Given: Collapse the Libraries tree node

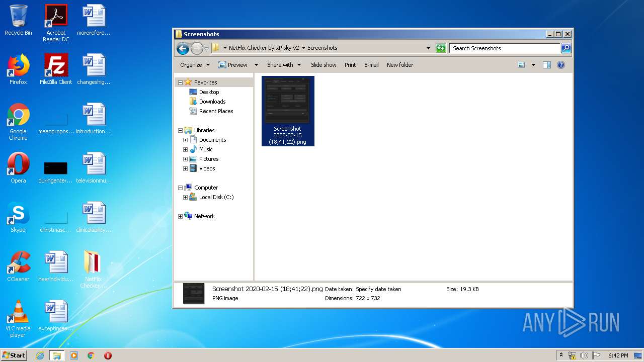Looking at the screenshot, I should (180, 130).
